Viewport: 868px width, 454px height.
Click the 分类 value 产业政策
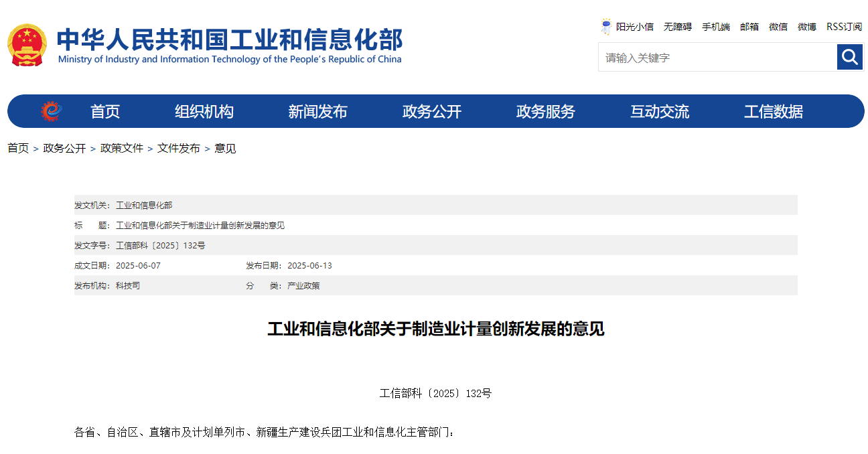point(303,285)
